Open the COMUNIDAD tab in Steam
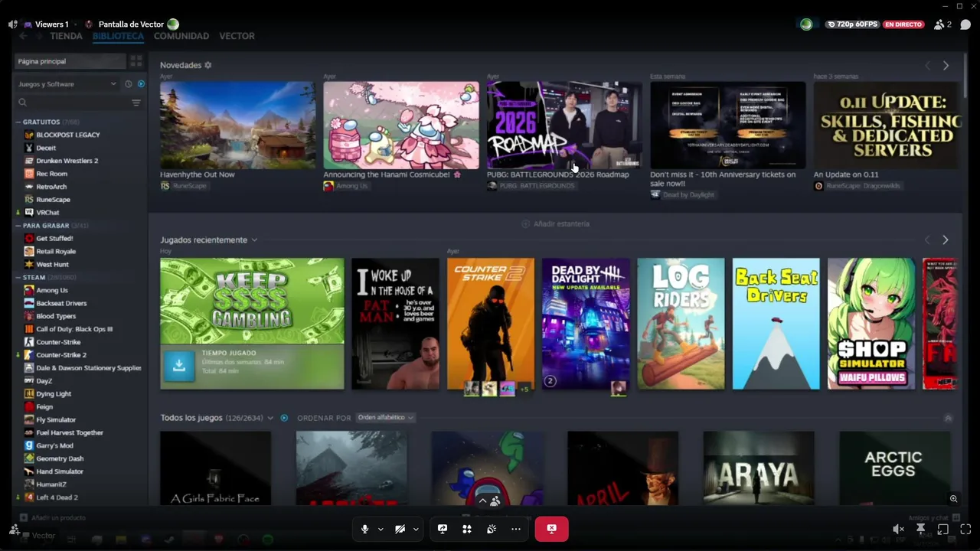Screen dimensions: 980x551 coord(181,36)
